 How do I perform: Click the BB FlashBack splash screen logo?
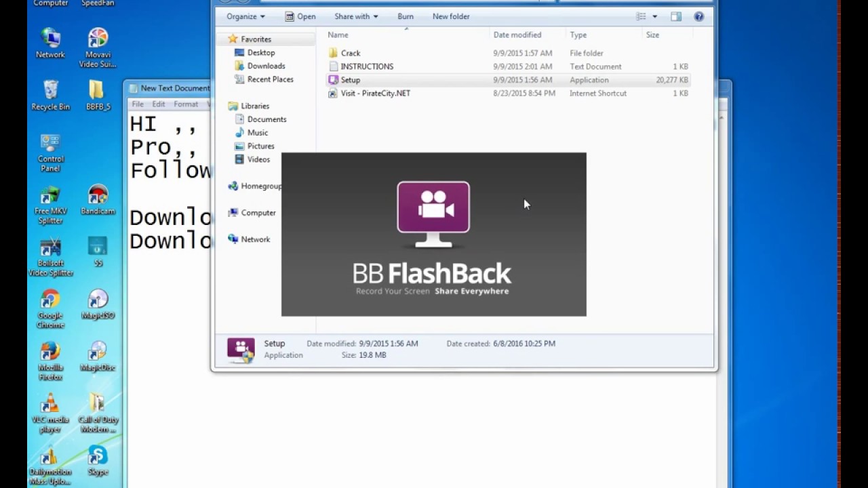pyautogui.click(x=433, y=214)
